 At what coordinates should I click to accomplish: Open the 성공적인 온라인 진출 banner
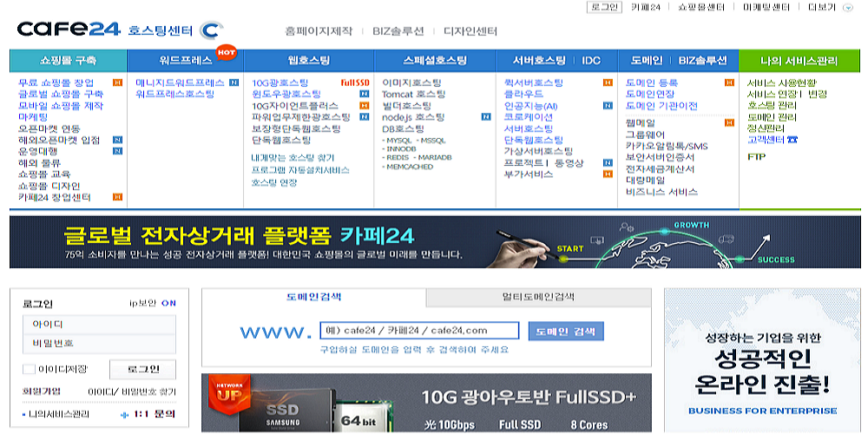(x=762, y=360)
